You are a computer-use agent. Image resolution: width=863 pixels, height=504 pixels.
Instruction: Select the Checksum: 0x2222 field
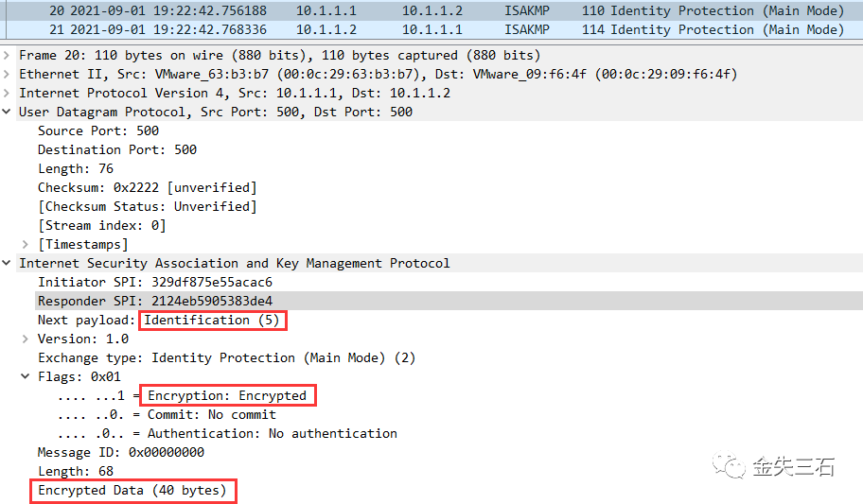point(147,187)
